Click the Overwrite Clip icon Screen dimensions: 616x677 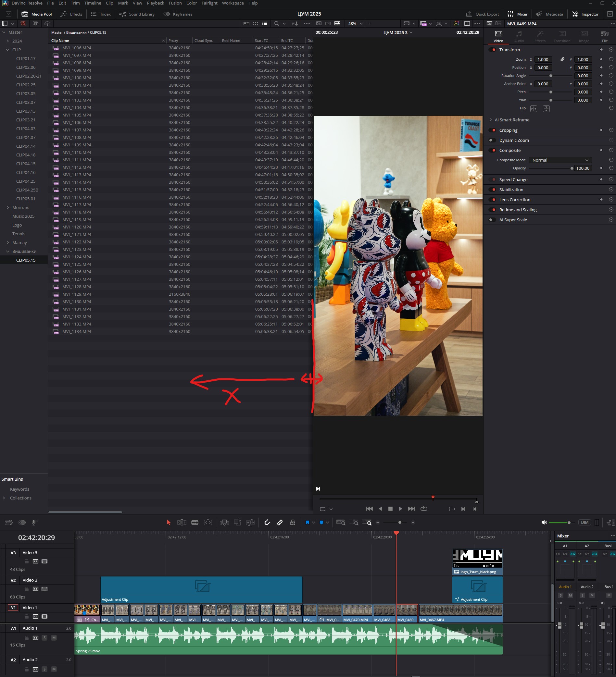tap(237, 522)
